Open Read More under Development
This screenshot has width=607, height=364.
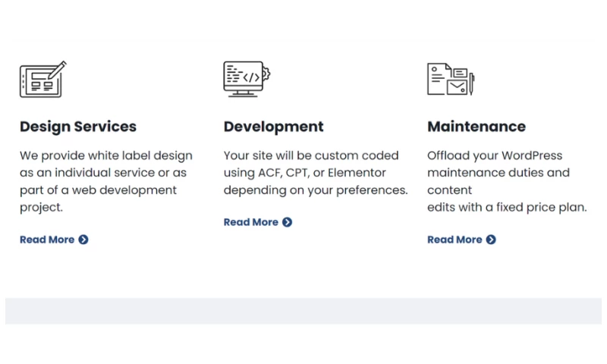[x=251, y=222]
